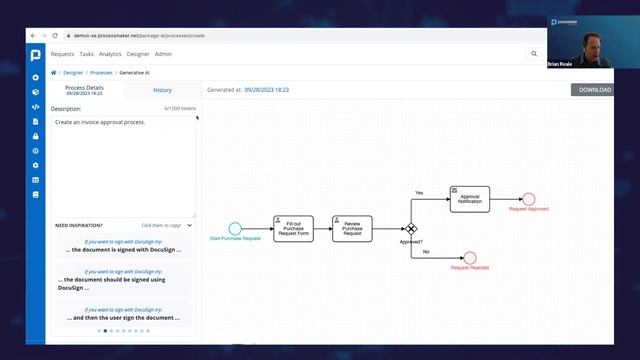Open the sidebar code brackets icon

click(36, 107)
